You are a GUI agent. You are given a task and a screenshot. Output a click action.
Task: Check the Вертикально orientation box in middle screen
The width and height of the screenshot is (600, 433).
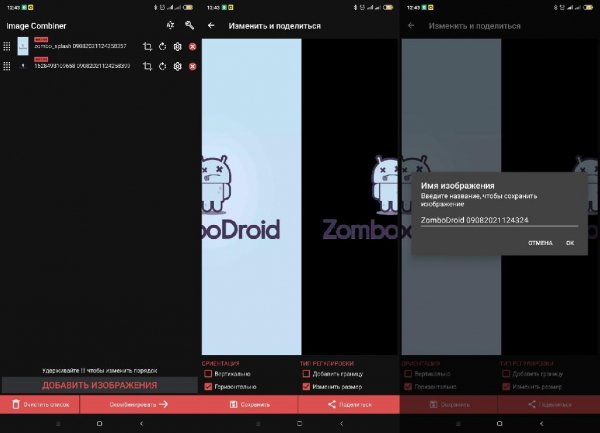pyautogui.click(x=208, y=373)
